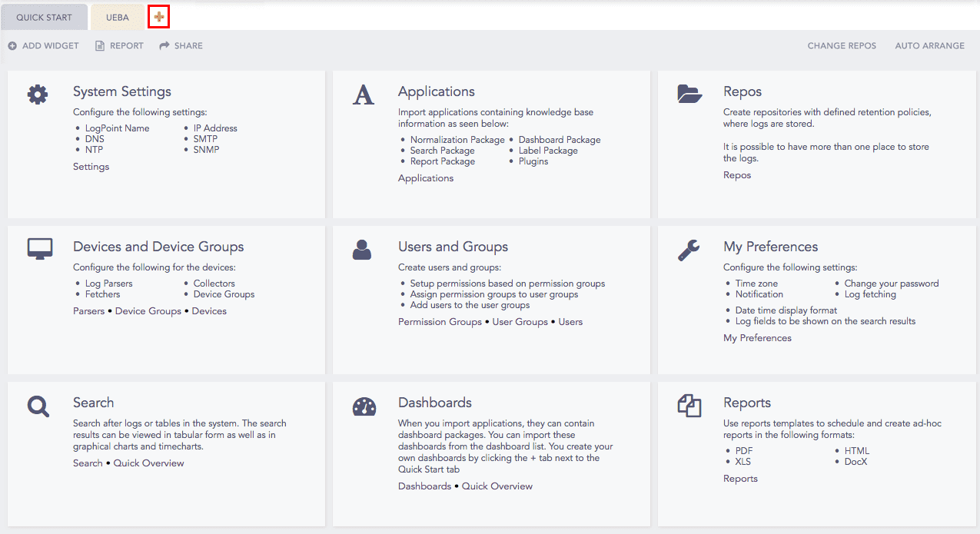The height and width of the screenshot is (534, 980).
Task: Click the System Settings gear icon
Action: 38,95
